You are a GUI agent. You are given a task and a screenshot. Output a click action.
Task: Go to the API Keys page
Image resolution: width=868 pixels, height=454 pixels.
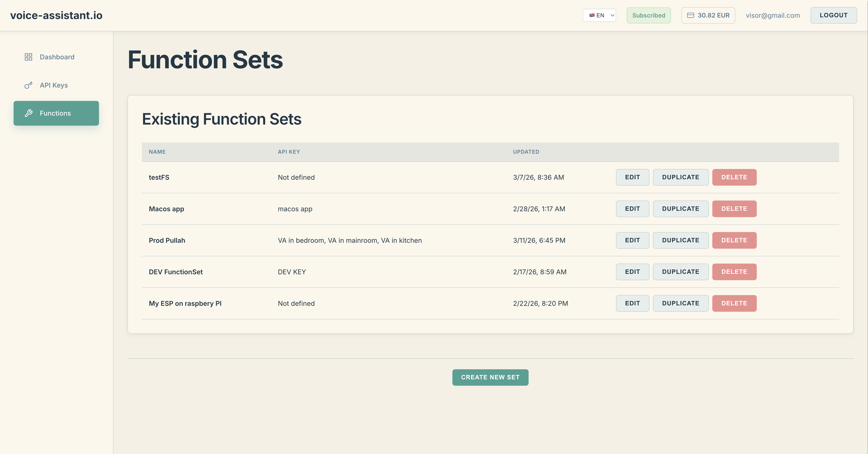click(54, 85)
